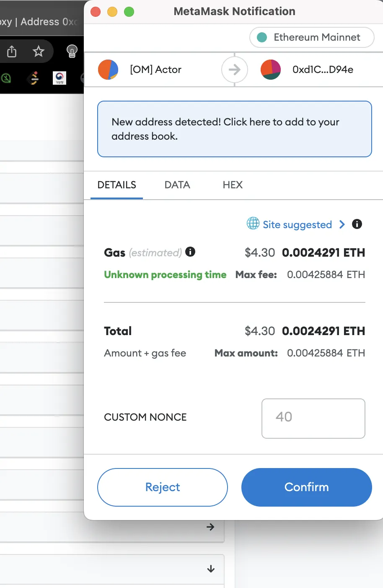Click the lightbulb extension icon
Image resolution: width=383 pixels, height=588 pixels.
[72, 51]
